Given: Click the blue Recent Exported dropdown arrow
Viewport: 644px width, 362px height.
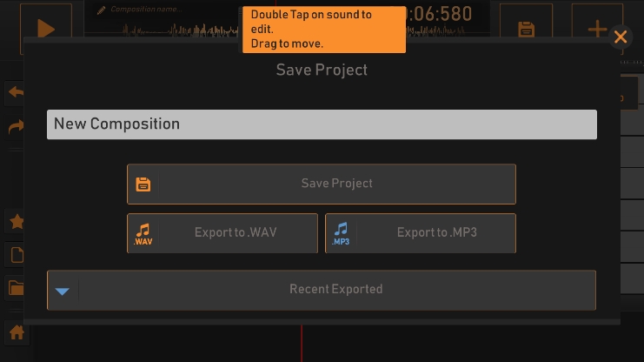Looking at the screenshot, I should [x=63, y=291].
